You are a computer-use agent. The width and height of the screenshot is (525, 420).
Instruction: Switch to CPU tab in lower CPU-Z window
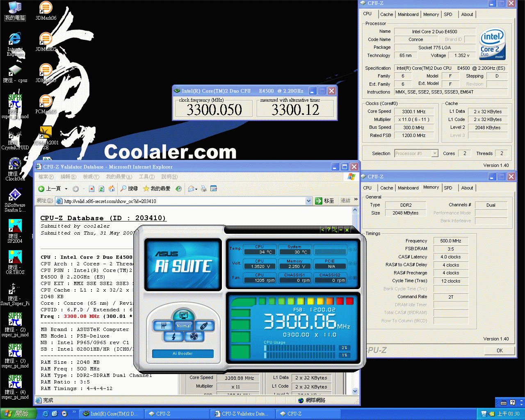coord(367,188)
